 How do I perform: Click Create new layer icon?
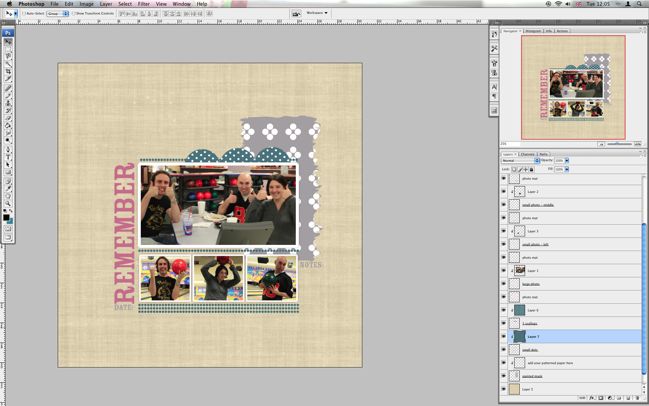pyautogui.click(x=628, y=398)
